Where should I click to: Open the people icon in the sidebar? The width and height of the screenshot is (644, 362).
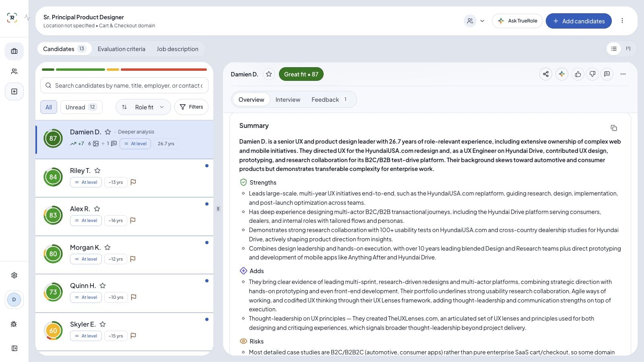(14, 71)
